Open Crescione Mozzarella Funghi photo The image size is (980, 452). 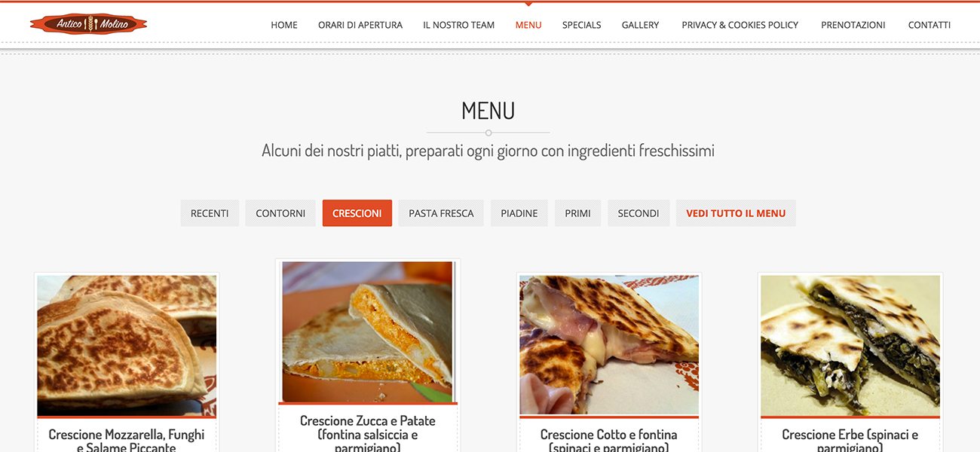click(x=127, y=345)
